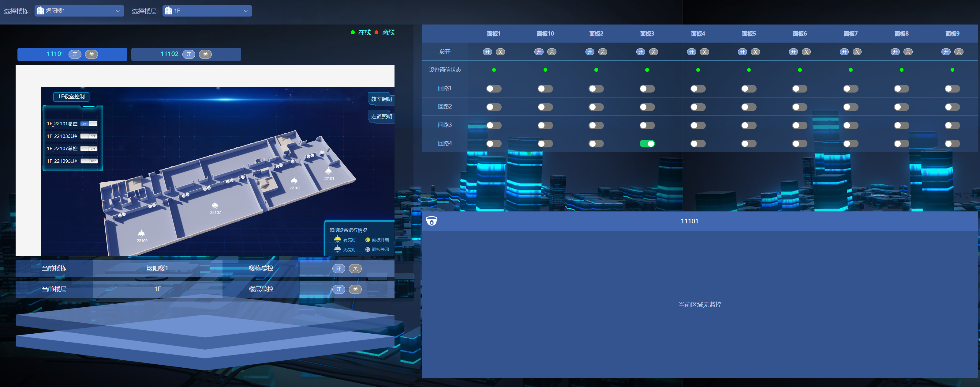
Task: Click the lamp icon for room 22107
Action: coord(215,205)
